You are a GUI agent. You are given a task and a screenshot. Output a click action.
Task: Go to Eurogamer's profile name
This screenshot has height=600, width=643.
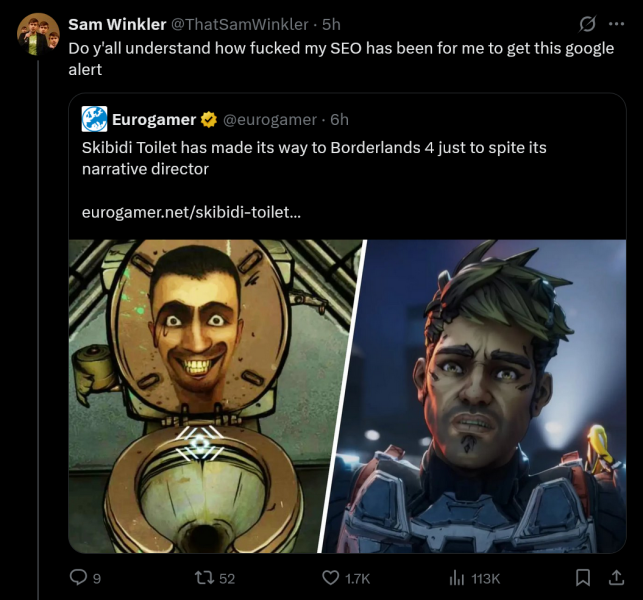[154, 120]
